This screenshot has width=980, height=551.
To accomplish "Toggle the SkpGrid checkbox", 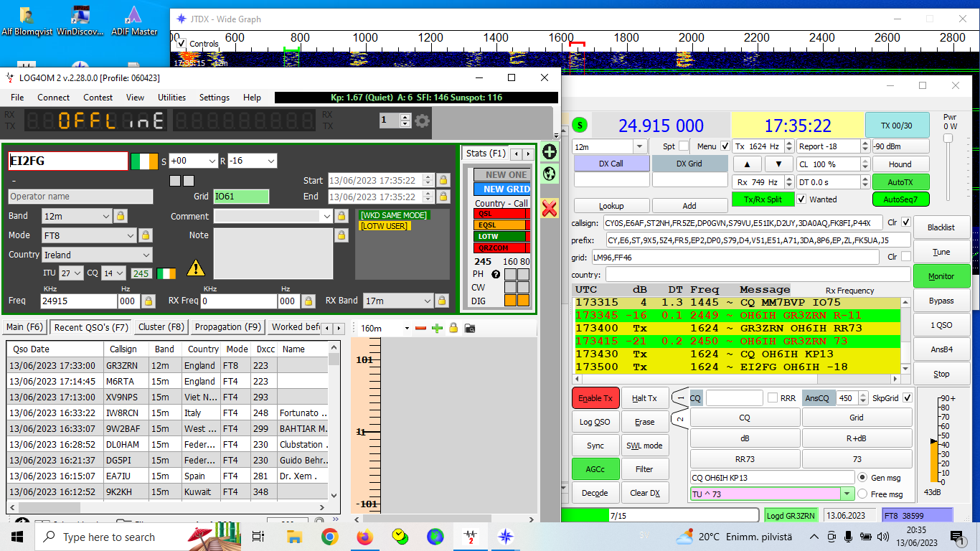I will (907, 398).
